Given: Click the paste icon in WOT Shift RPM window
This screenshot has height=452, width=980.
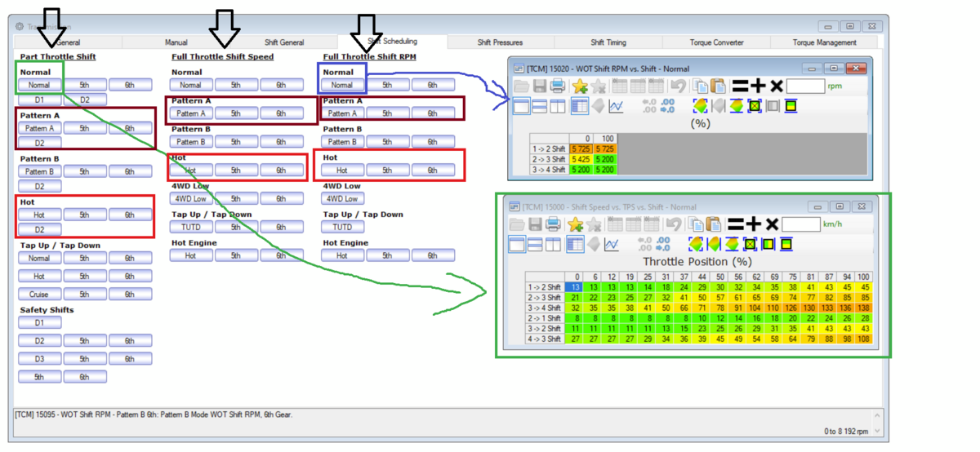Looking at the screenshot, I should (718, 86).
